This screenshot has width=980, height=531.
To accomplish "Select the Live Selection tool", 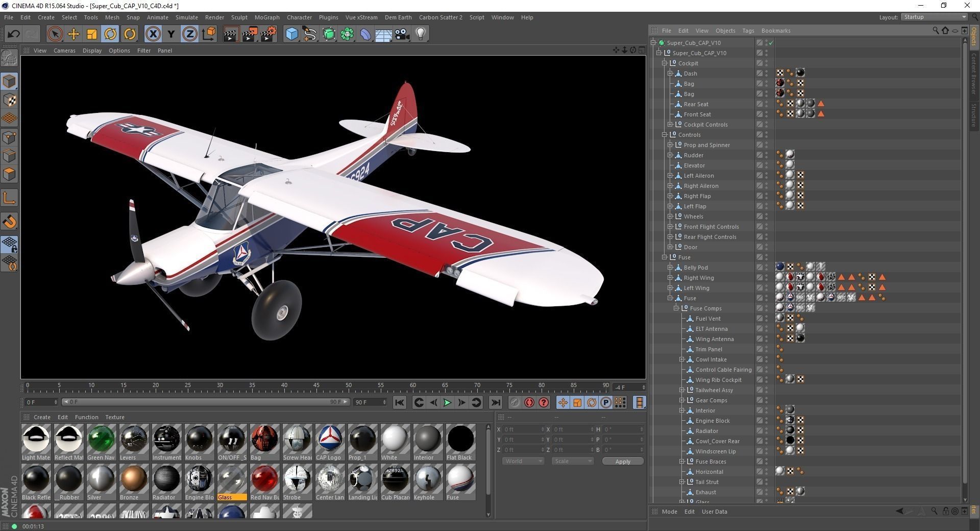I will [x=55, y=34].
